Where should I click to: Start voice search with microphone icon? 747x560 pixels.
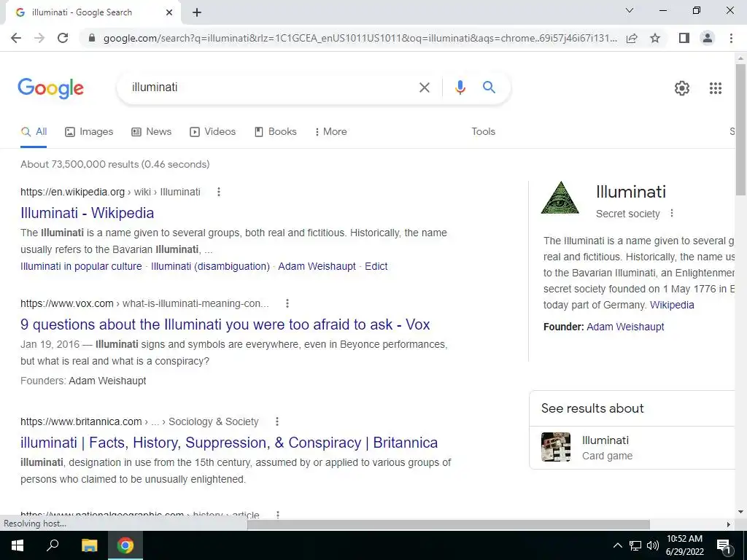(460, 87)
